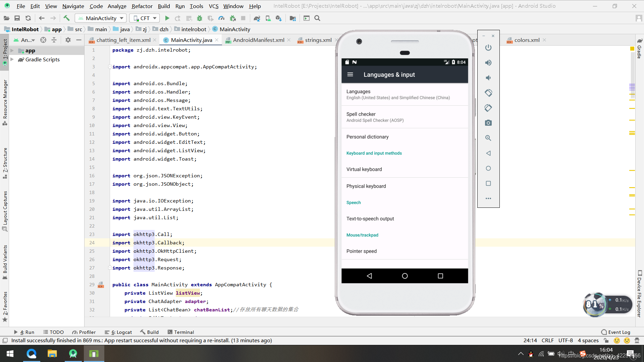Tap Languages setting in emulator

[405, 94]
